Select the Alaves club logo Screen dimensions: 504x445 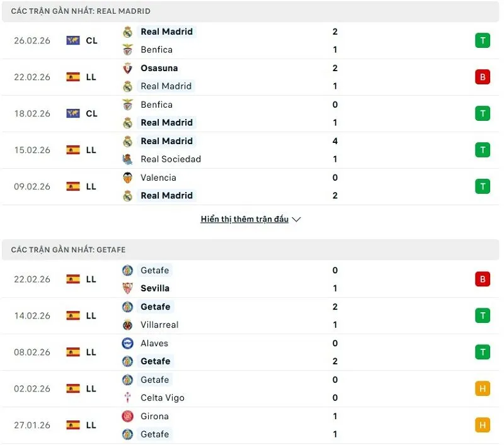128,343
